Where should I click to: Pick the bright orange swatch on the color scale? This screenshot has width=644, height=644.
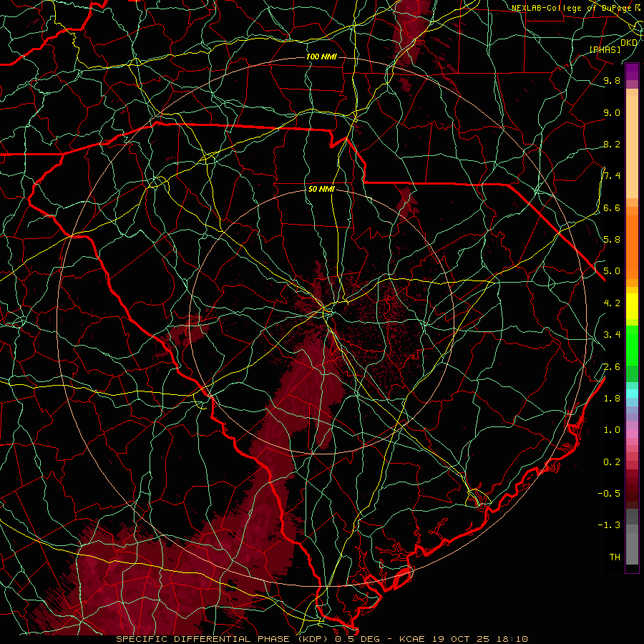point(632,247)
